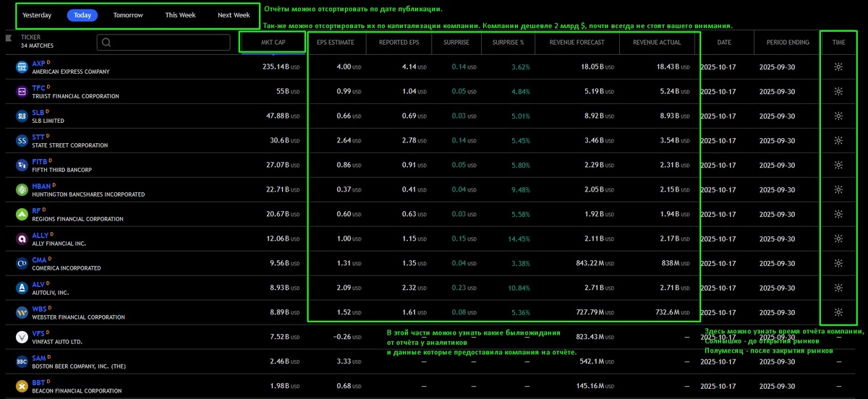The image size is (868, 399).
Task: Sort by the REVENUE ACTUAL column header
Action: tap(657, 42)
